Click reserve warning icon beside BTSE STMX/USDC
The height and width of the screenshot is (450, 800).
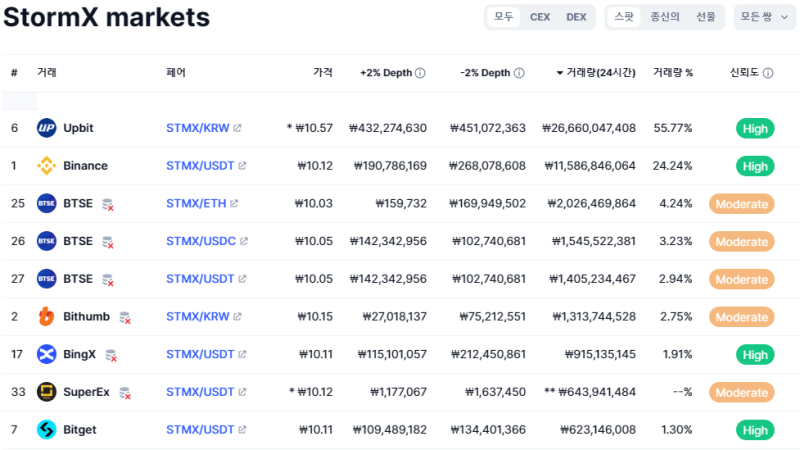(x=108, y=242)
